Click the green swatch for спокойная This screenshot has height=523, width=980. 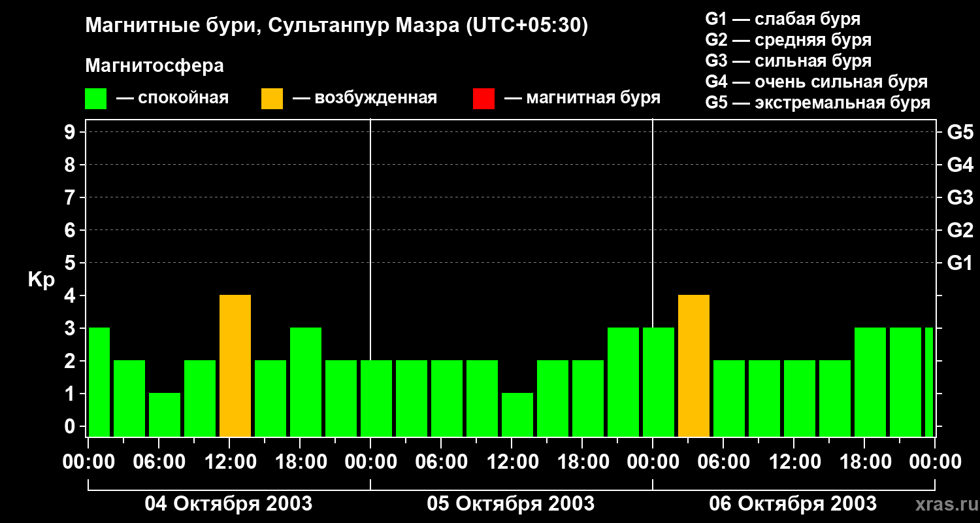95,99
